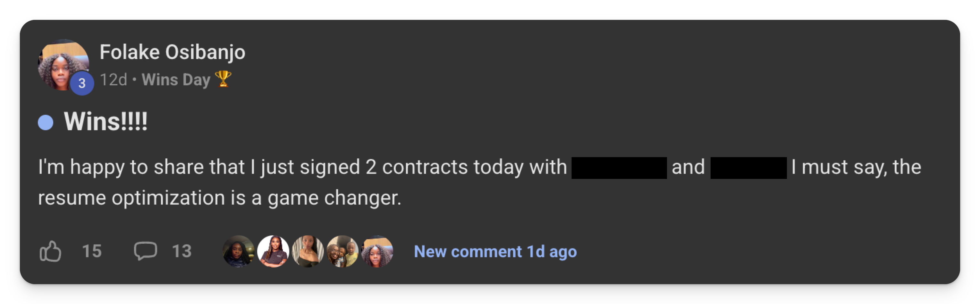Click the post text about resume optimization

[220, 198]
